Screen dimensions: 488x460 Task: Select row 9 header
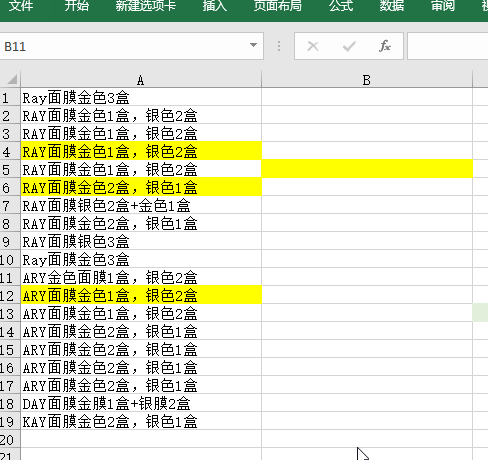click(10, 242)
